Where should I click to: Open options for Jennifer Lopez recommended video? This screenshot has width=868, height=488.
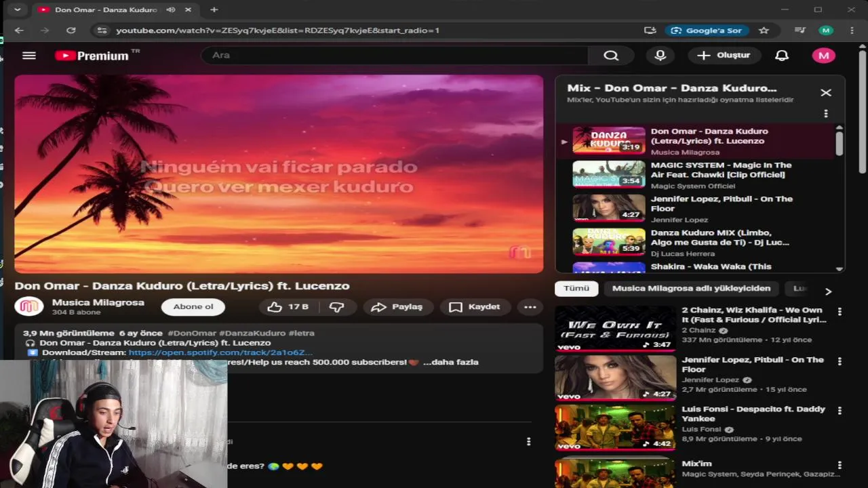[840, 362]
